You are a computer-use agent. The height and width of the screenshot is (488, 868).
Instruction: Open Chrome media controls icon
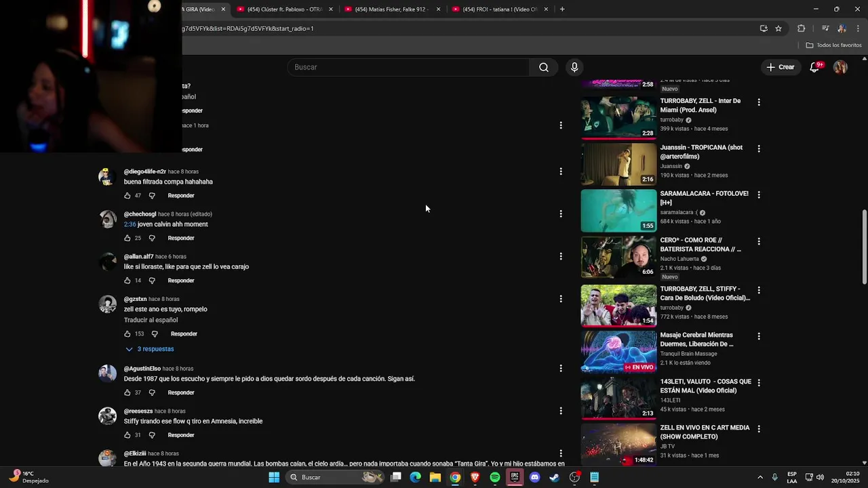[825, 28]
